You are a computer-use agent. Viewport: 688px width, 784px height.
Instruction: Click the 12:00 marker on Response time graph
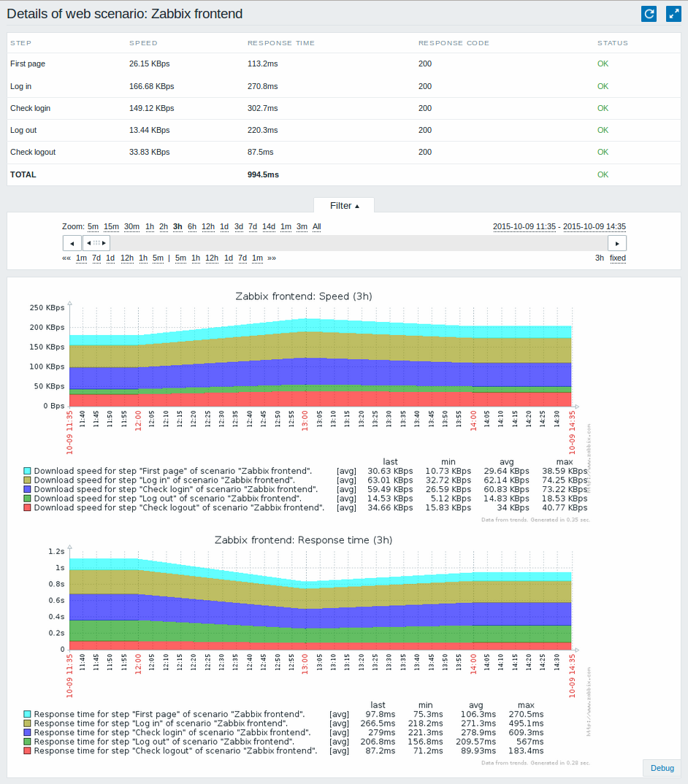(x=138, y=664)
